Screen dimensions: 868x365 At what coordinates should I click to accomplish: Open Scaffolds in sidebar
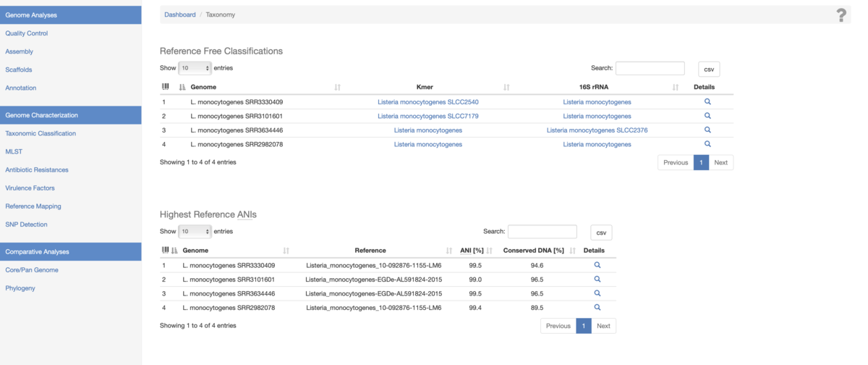19,70
